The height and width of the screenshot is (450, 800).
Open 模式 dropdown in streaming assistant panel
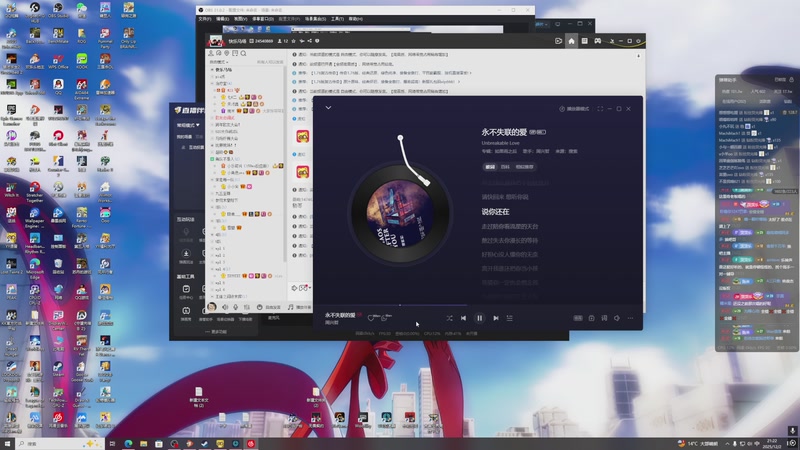(188, 125)
